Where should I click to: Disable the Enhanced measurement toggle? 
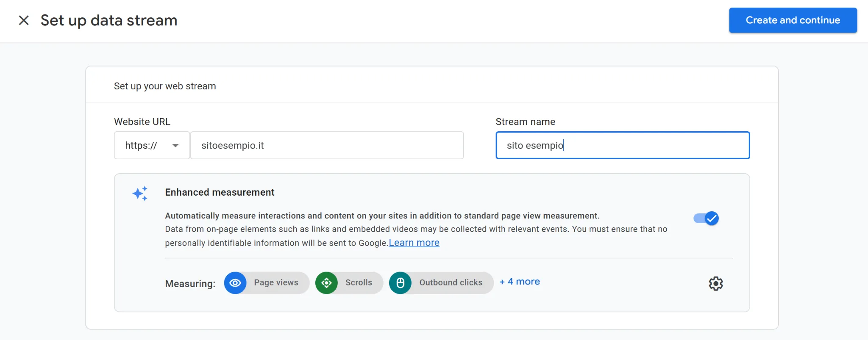706,218
